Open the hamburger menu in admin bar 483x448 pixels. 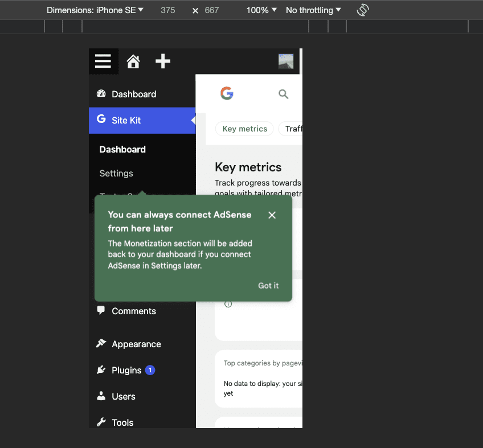[103, 61]
